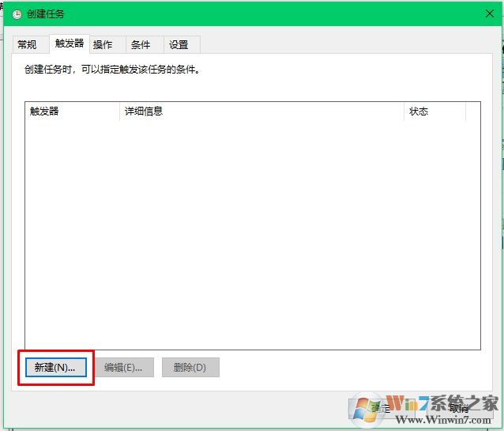Switch to the 设置 tab

coord(179,45)
